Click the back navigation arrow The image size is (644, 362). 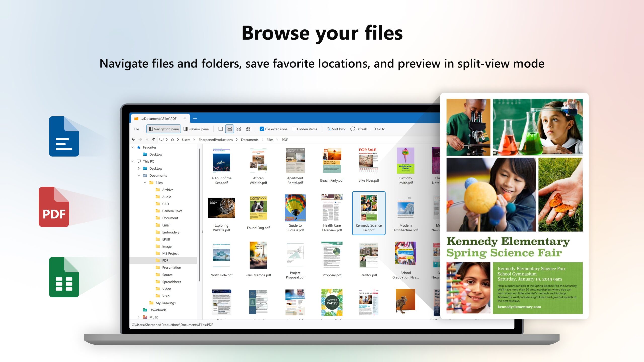click(x=133, y=139)
